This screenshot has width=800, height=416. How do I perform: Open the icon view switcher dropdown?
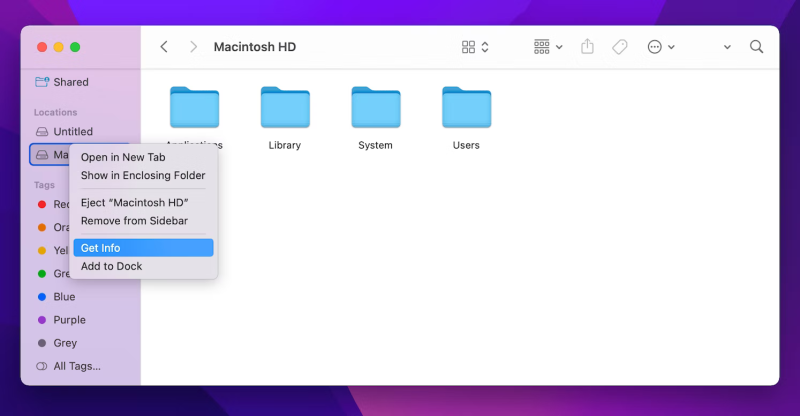click(x=475, y=47)
